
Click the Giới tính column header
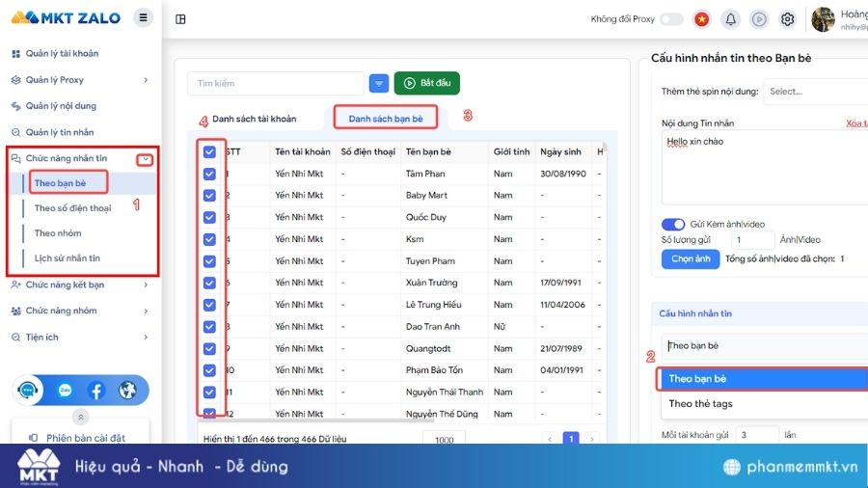pos(511,151)
